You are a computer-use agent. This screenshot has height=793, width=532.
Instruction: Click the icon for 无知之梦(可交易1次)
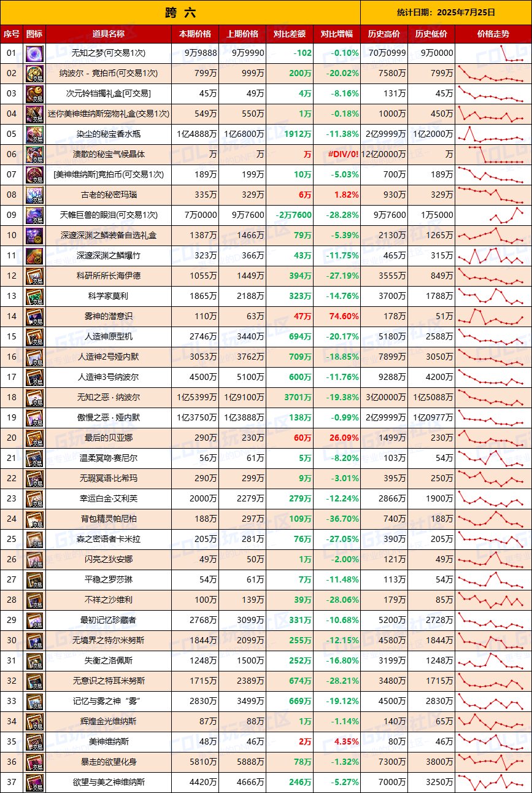[x=34, y=53]
